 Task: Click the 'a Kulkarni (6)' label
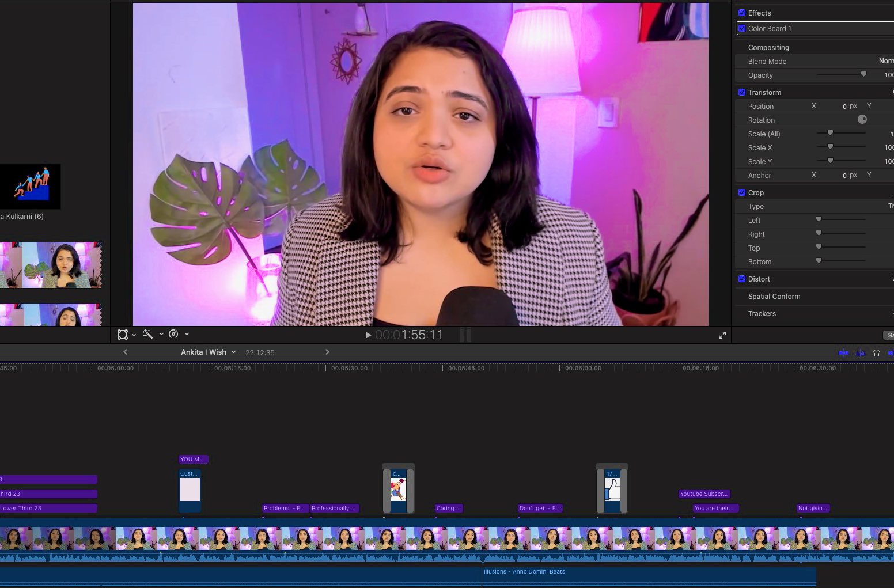click(22, 217)
